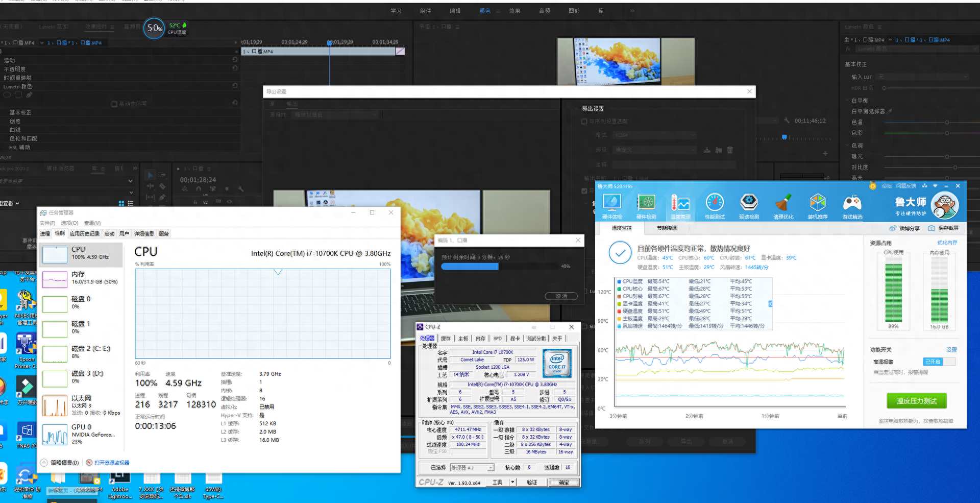Image resolution: width=980 pixels, height=503 pixels.
Task: Click Lumetri ellipse mask icon
Action: coord(7,94)
